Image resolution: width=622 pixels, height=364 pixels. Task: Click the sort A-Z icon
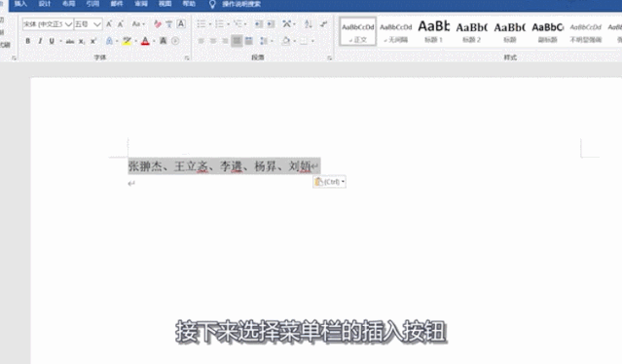pos(309,24)
